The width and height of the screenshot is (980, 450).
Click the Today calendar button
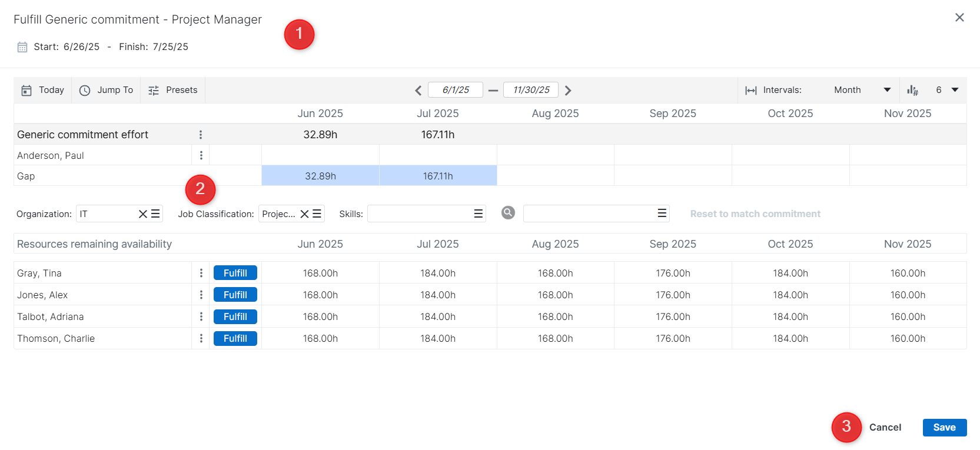(43, 90)
